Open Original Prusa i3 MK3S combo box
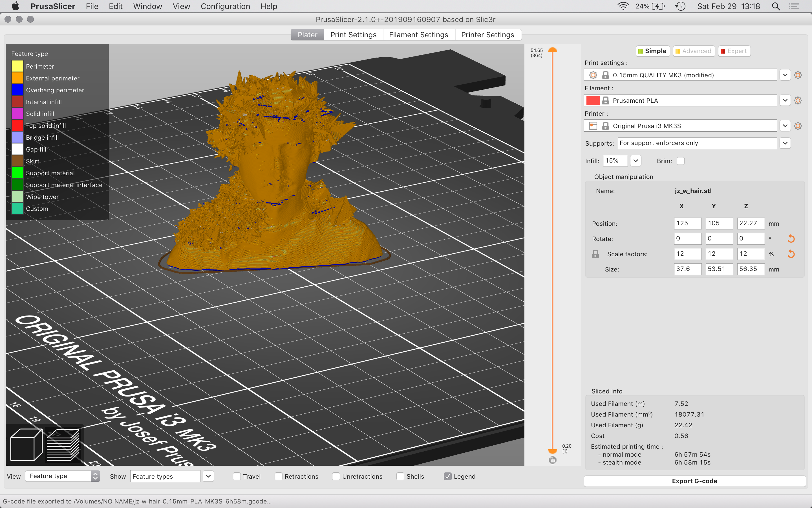Image resolution: width=812 pixels, height=508 pixels. pos(680,126)
